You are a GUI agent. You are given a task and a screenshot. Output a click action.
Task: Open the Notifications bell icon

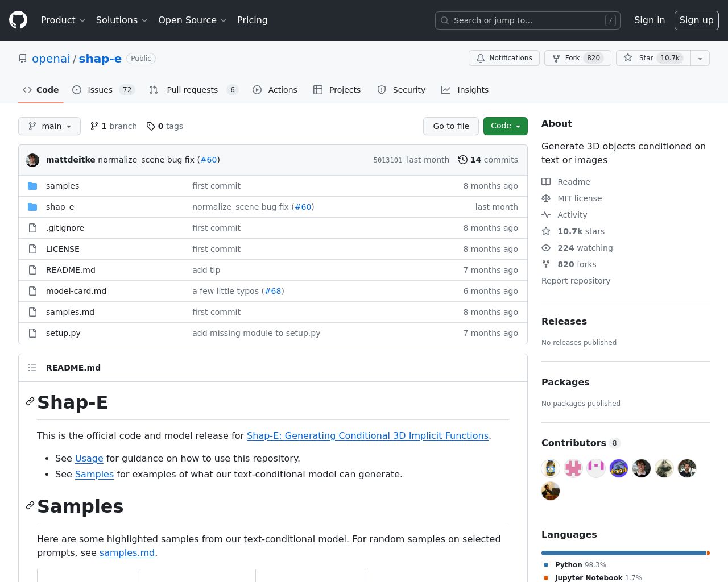pyautogui.click(x=481, y=58)
